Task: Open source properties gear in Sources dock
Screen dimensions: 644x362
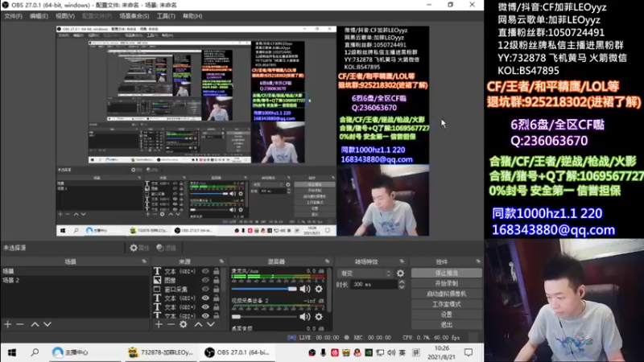Action: pyautogui.click(x=184, y=324)
